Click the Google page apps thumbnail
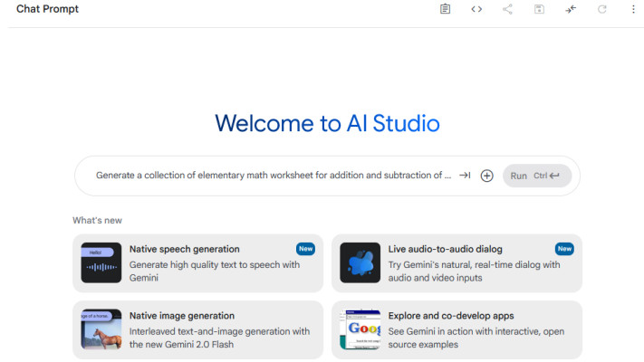644x362 pixels. point(360,329)
